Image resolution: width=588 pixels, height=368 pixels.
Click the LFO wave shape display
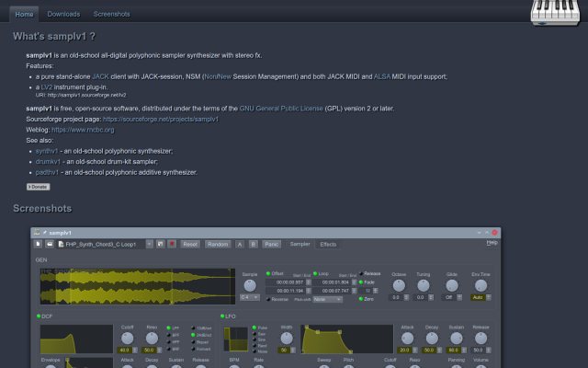[236, 339]
